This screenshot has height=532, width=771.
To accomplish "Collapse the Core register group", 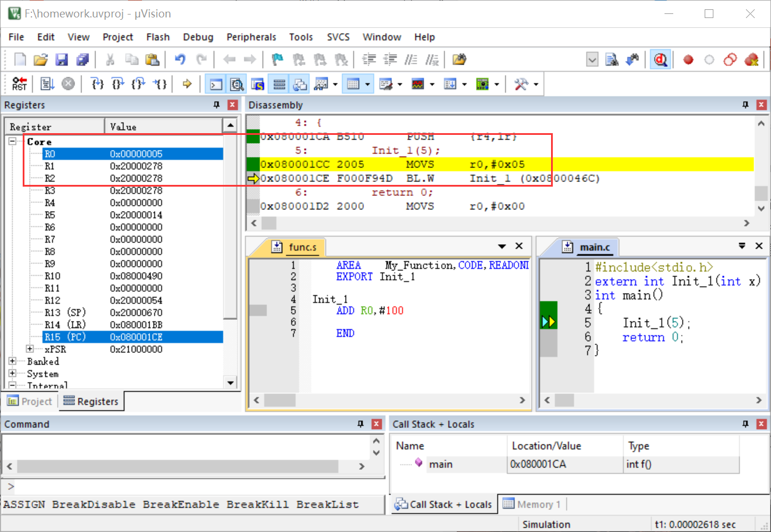I will pos(12,141).
